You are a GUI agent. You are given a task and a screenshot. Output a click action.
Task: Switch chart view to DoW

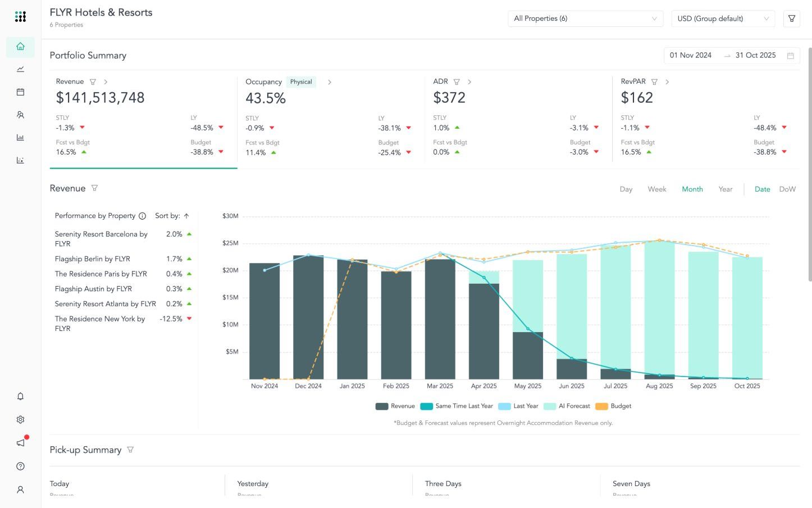(x=787, y=189)
